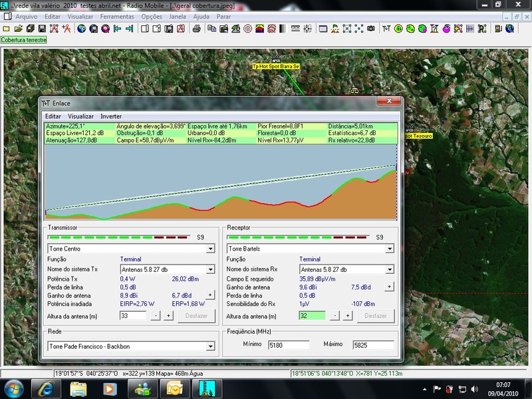Click the copy icon in the toolbar

point(211,29)
